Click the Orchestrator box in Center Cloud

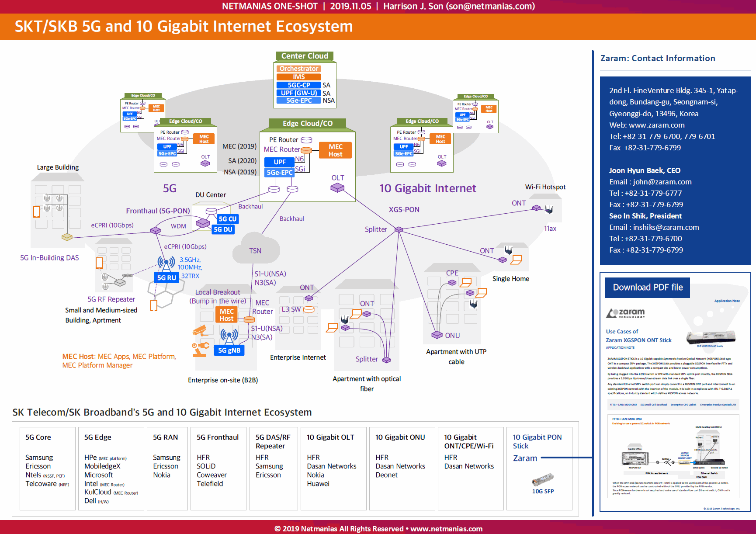[x=299, y=69]
